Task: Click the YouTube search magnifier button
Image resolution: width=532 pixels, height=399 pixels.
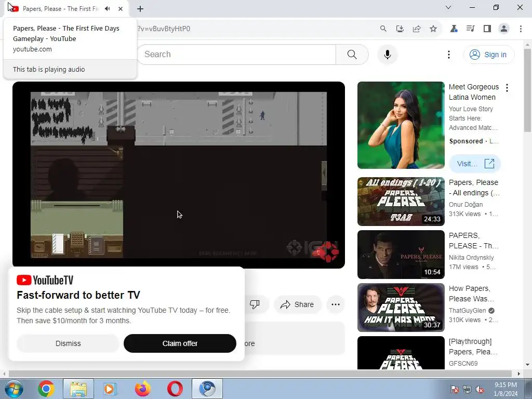Action: click(x=352, y=54)
